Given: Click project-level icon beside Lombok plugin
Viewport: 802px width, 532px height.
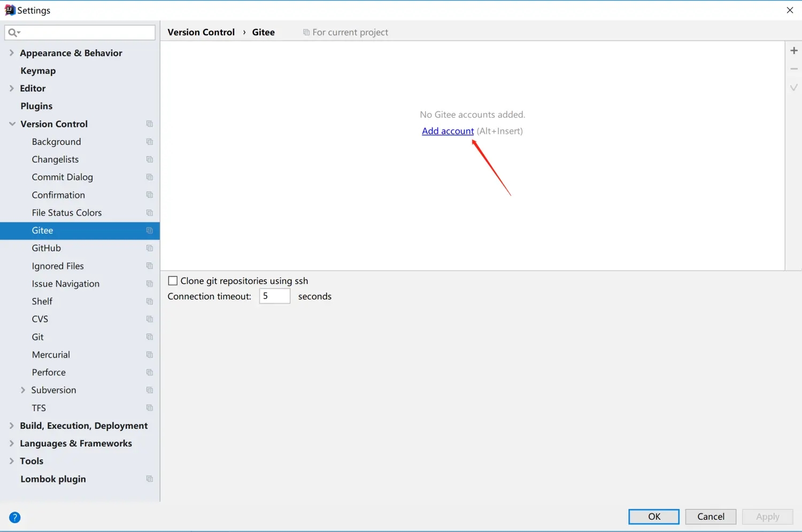Looking at the screenshot, I should click(150, 479).
